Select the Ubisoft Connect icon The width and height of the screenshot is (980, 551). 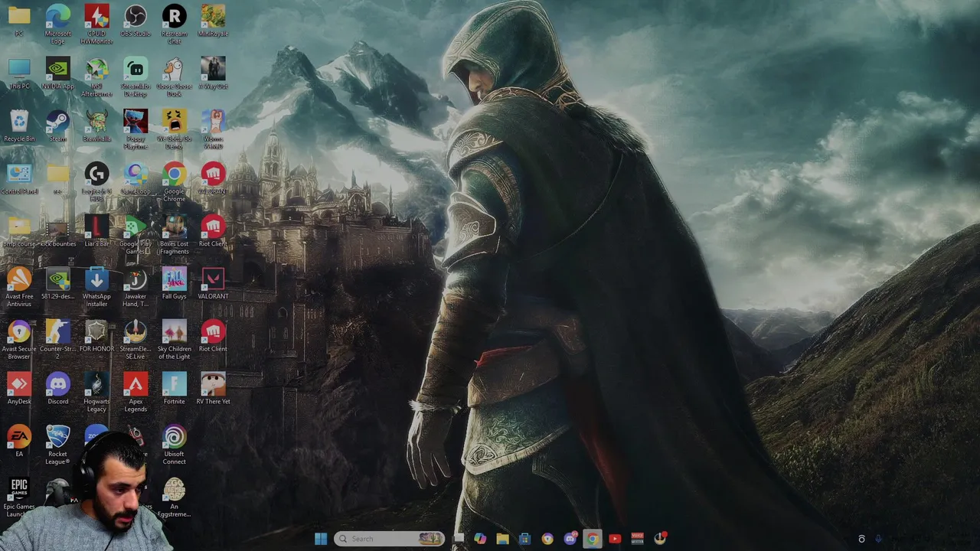(174, 445)
